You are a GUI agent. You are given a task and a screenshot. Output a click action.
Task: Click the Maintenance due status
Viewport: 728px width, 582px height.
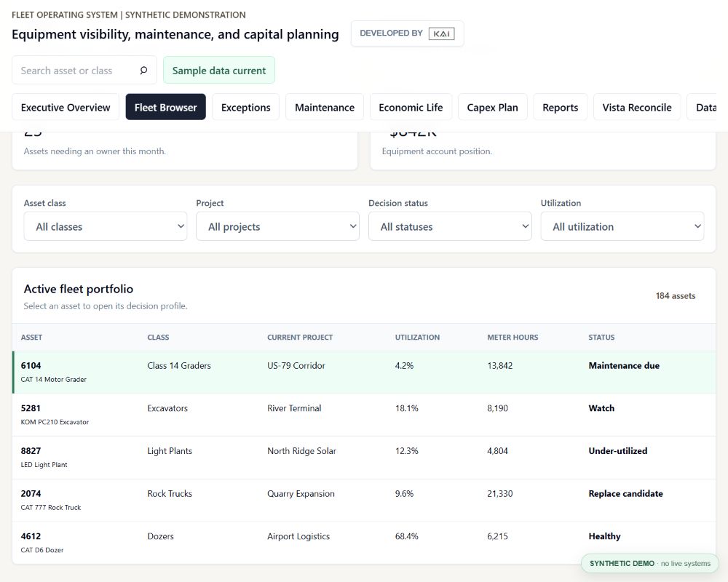(624, 366)
